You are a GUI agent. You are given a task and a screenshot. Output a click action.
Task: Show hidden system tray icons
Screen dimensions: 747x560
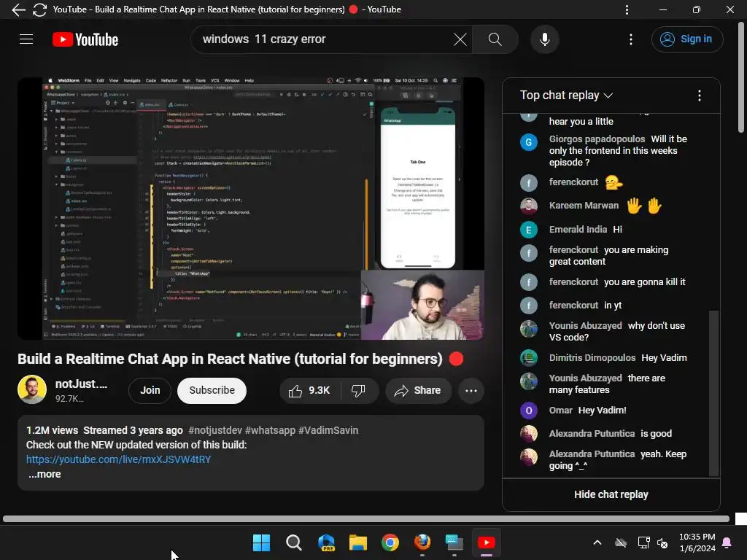[x=597, y=542]
